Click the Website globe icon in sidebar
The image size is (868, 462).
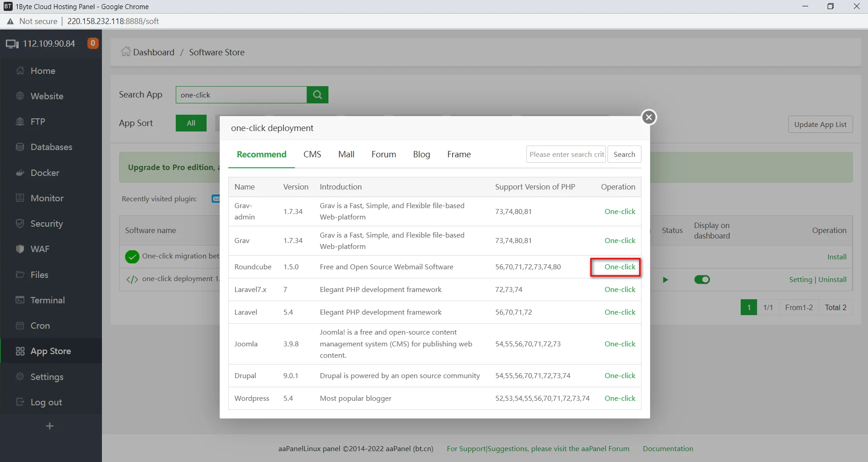[20, 96]
